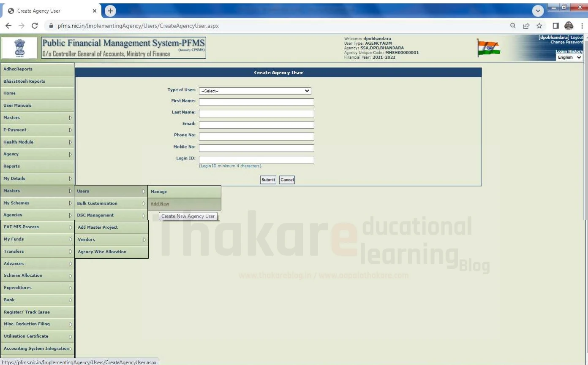Open Misc. Deduction Filing menu

click(37, 324)
